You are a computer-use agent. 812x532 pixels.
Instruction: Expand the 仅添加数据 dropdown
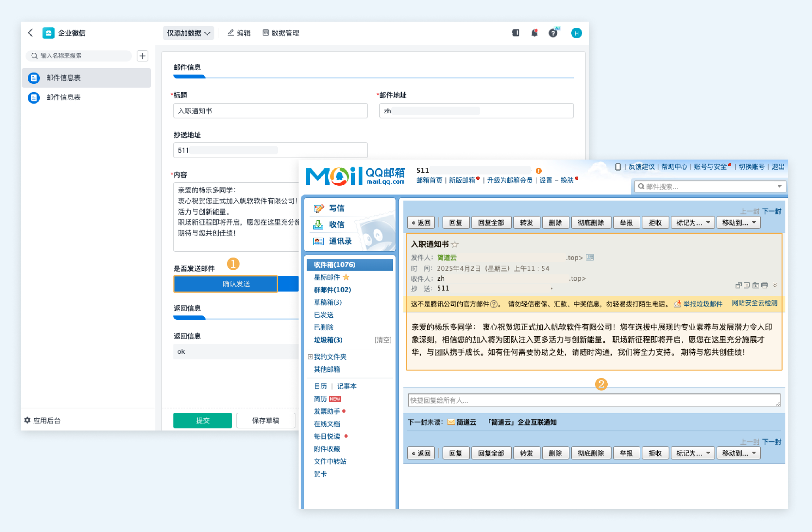tap(189, 33)
